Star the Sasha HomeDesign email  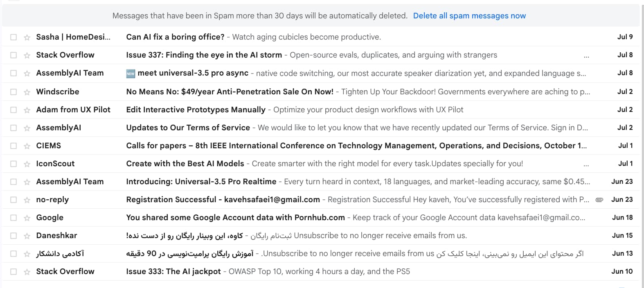[27, 37]
